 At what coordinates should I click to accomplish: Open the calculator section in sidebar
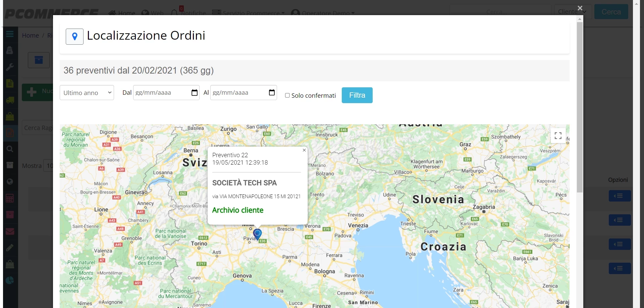[10, 198]
